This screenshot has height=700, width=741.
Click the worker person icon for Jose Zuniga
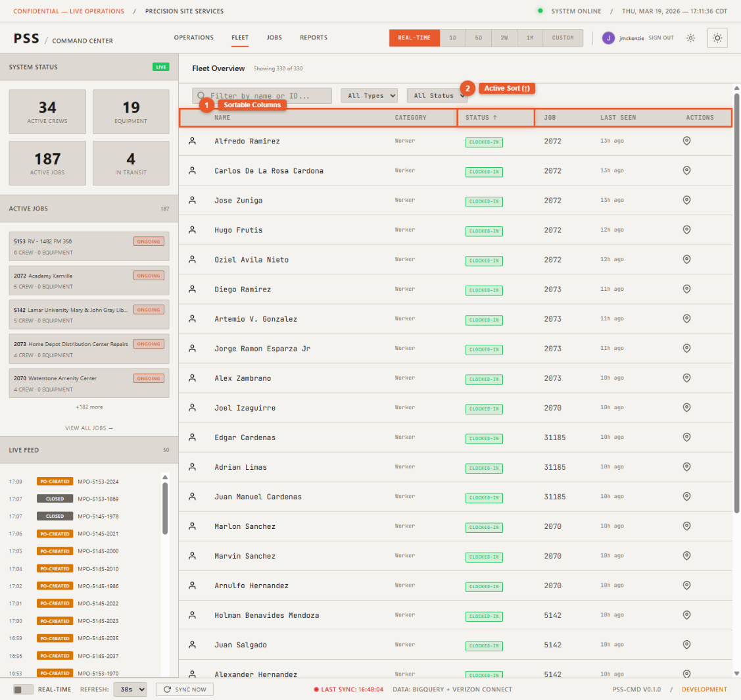(191, 200)
